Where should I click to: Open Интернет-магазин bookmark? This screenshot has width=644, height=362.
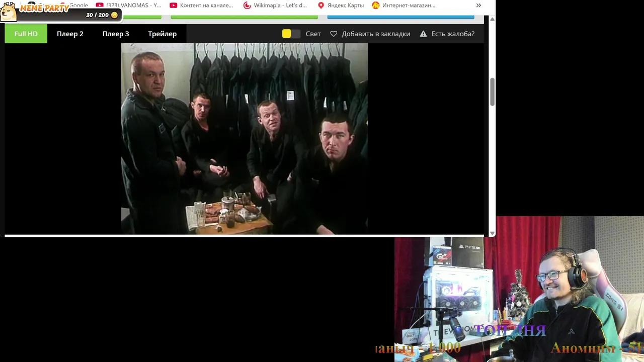click(x=404, y=5)
